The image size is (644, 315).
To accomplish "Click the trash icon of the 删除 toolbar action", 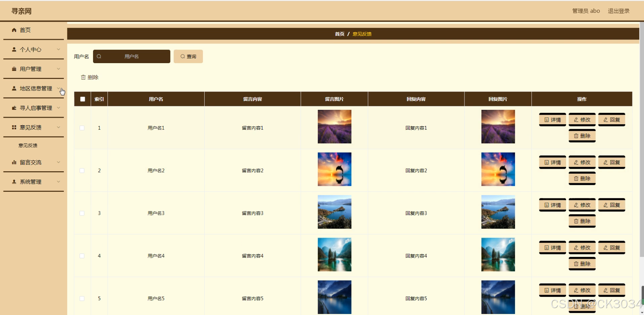I will click(83, 77).
